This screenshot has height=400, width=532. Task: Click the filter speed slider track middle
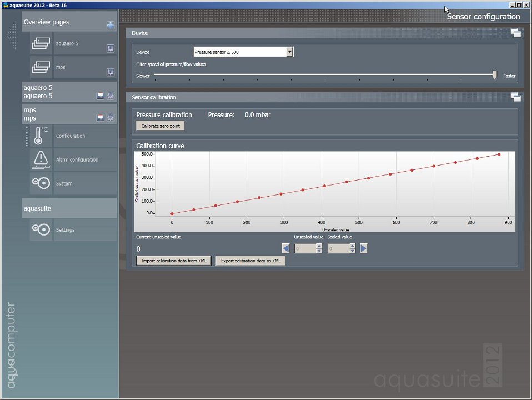(x=325, y=74)
